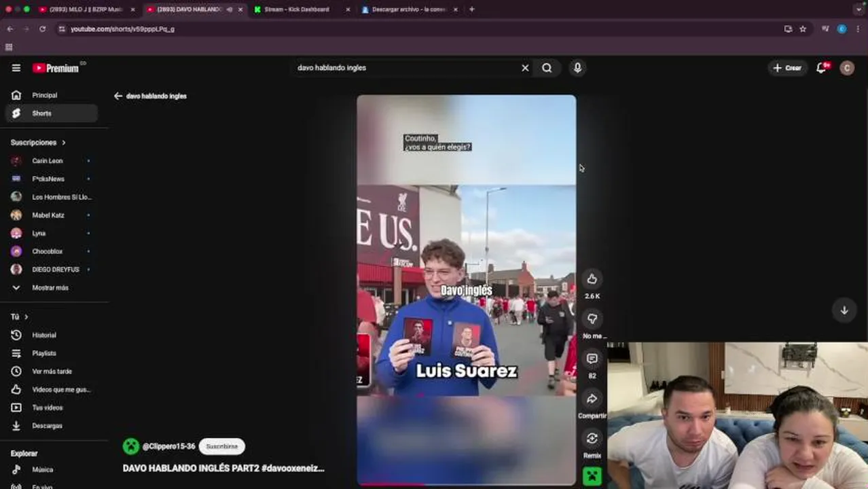Select Shorts in the sidebar
This screenshot has height=489, width=868.
pyautogui.click(x=51, y=113)
